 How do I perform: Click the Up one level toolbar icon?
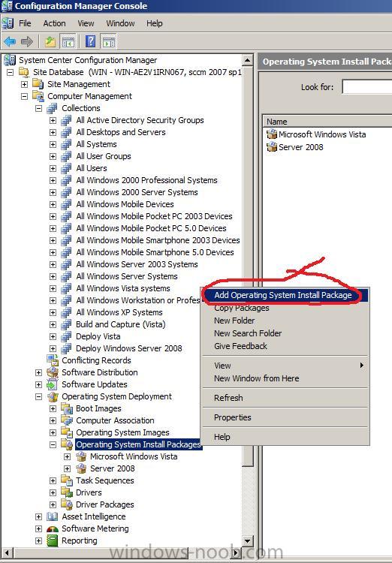[x=50, y=41]
